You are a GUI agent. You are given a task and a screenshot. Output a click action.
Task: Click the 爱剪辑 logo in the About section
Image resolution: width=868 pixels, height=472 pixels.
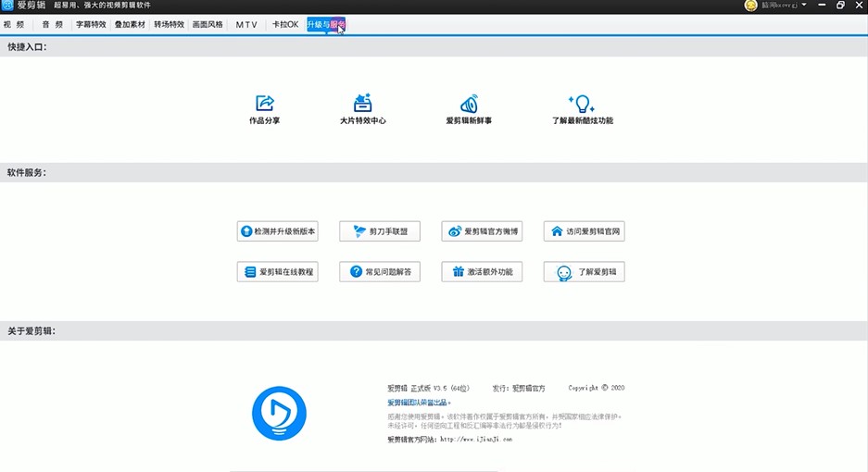[x=279, y=413]
